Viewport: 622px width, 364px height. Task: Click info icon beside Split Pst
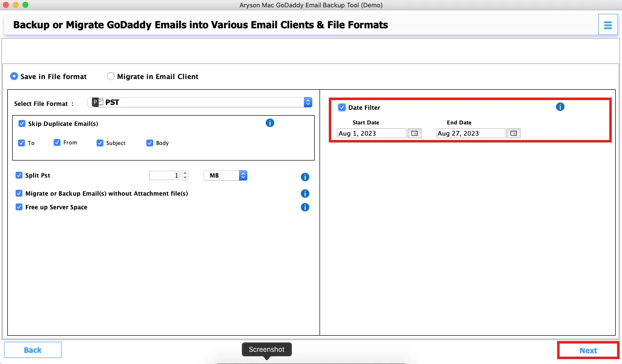(x=305, y=177)
